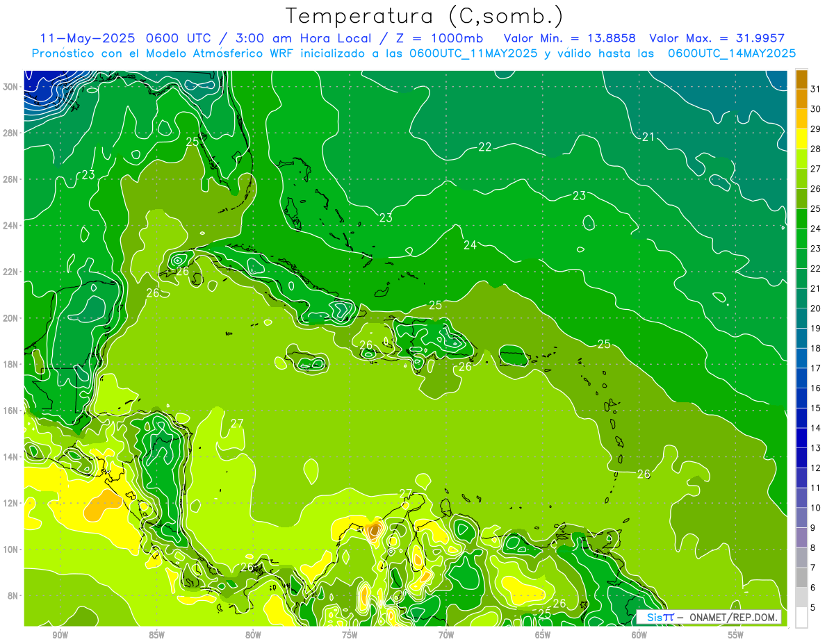834x644 pixels.
Task: Click the '10N' latitude label
Action: point(11,549)
